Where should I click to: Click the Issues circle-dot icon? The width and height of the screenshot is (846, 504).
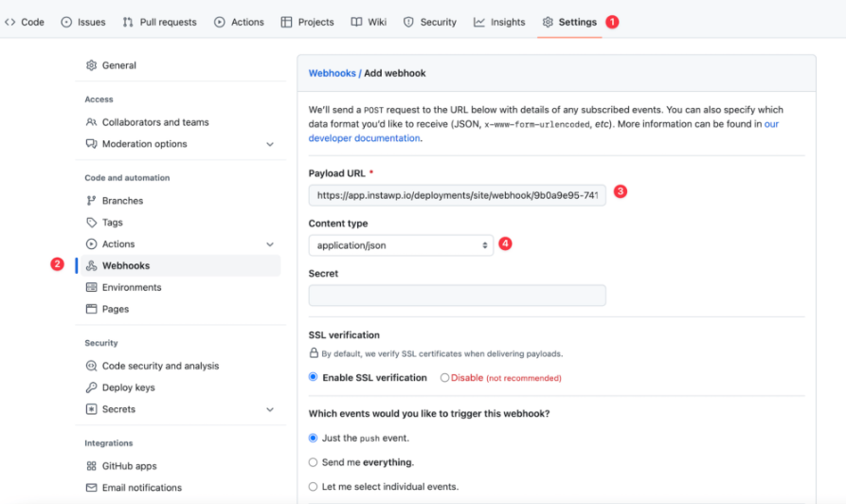[66, 22]
